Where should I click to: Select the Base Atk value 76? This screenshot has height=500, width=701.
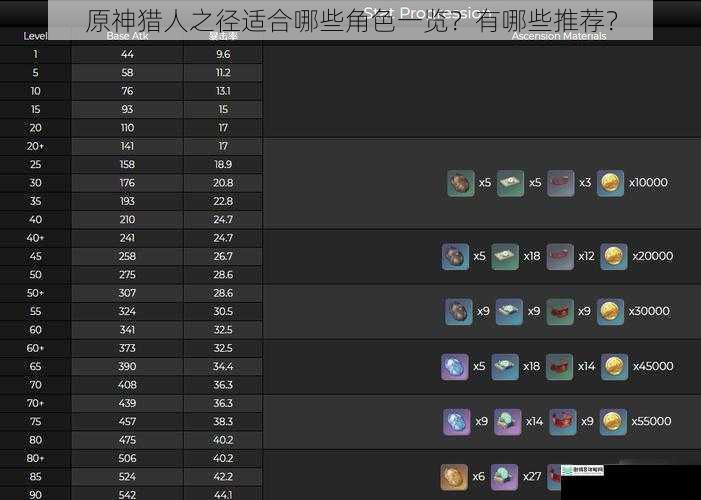127,91
